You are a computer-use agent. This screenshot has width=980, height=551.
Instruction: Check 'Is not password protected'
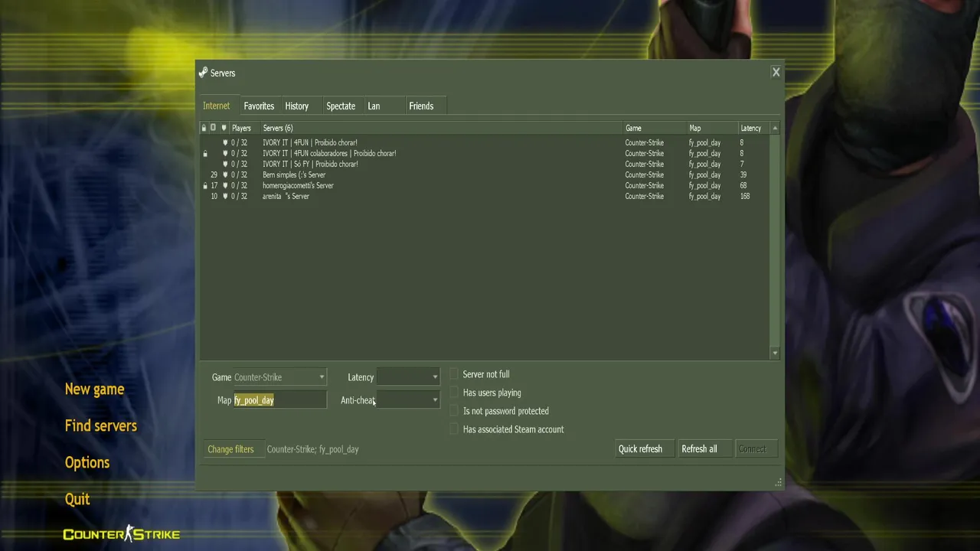point(454,411)
